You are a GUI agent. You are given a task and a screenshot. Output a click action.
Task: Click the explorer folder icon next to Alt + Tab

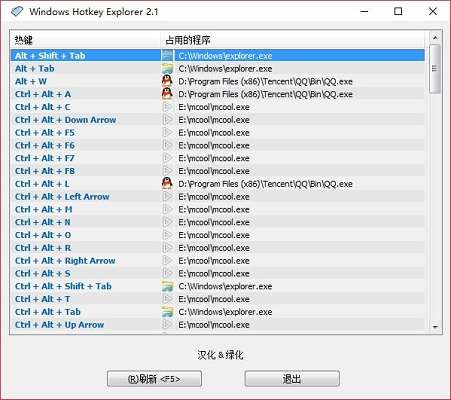coord(167,68)
